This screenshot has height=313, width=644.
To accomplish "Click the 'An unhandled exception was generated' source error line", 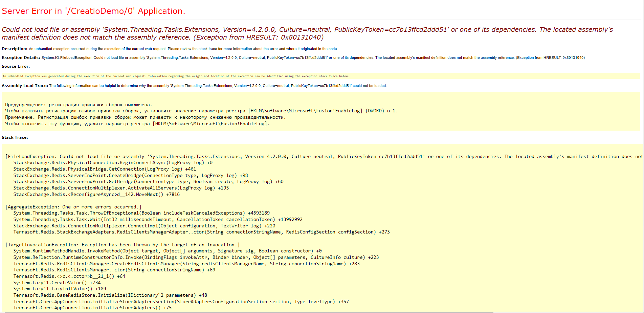I will (x=176, y=76).
